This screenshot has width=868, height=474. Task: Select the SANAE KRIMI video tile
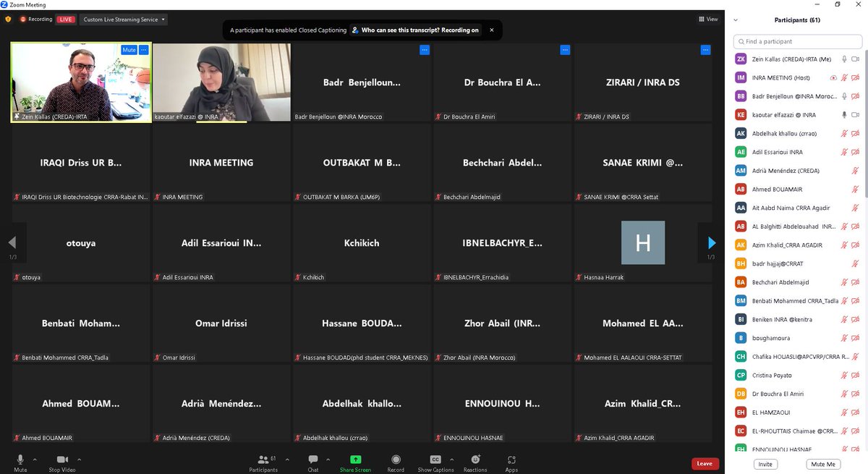click(x=643, y=163)
